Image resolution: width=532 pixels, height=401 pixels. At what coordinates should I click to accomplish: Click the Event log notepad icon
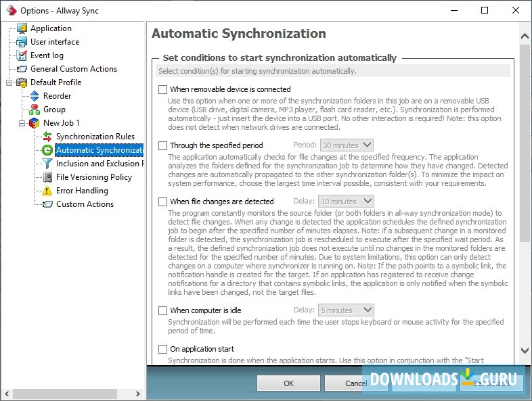pyautogui.click(x=22, y=55)
